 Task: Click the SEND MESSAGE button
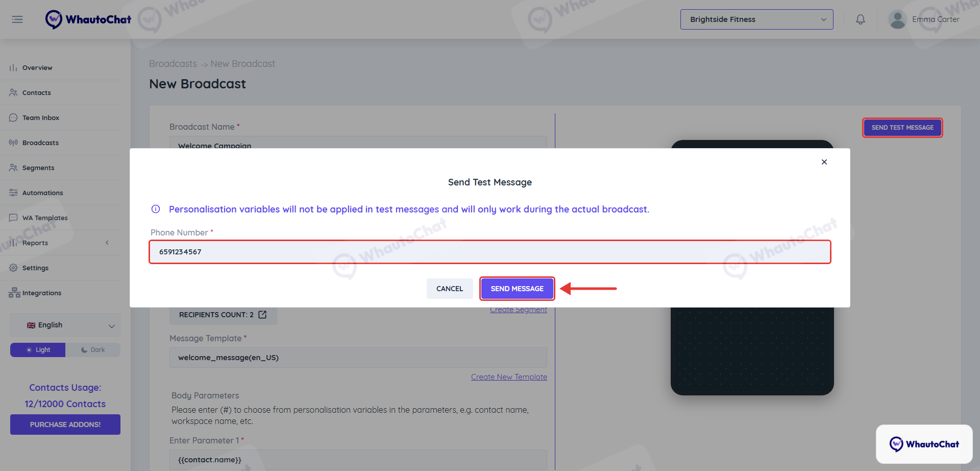tap(517, 289)
